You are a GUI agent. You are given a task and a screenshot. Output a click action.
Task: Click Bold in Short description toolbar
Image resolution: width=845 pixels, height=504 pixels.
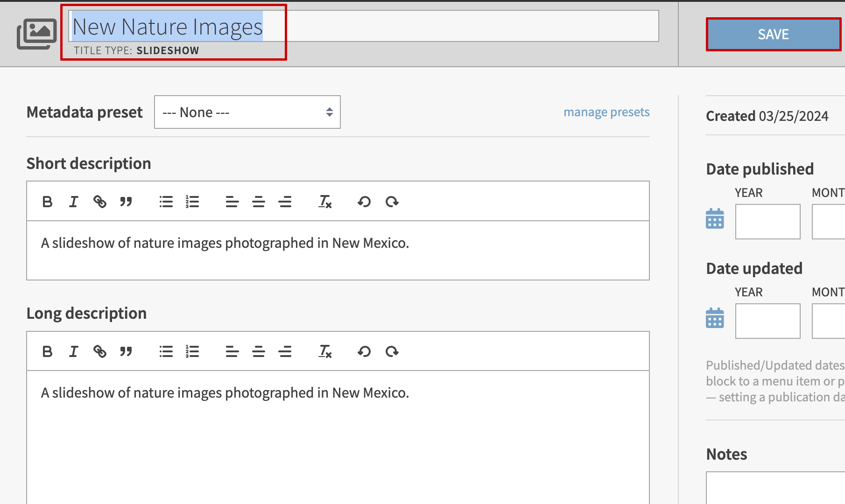coord(47,202)
